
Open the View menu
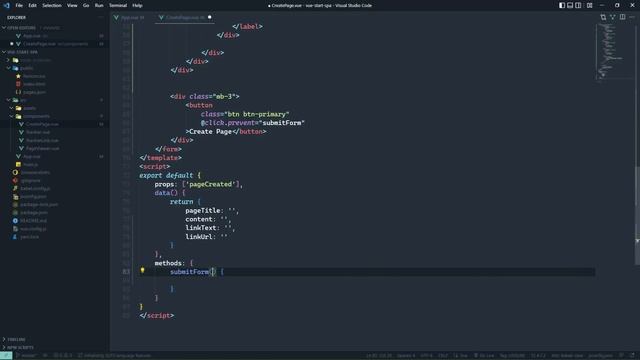pyautogui.click(x=72, y=5)
